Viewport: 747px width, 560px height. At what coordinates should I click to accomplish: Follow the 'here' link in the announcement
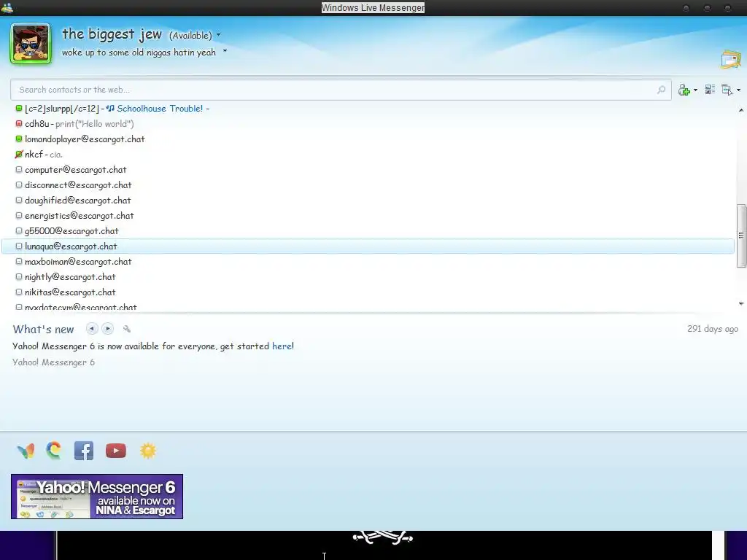282,346
